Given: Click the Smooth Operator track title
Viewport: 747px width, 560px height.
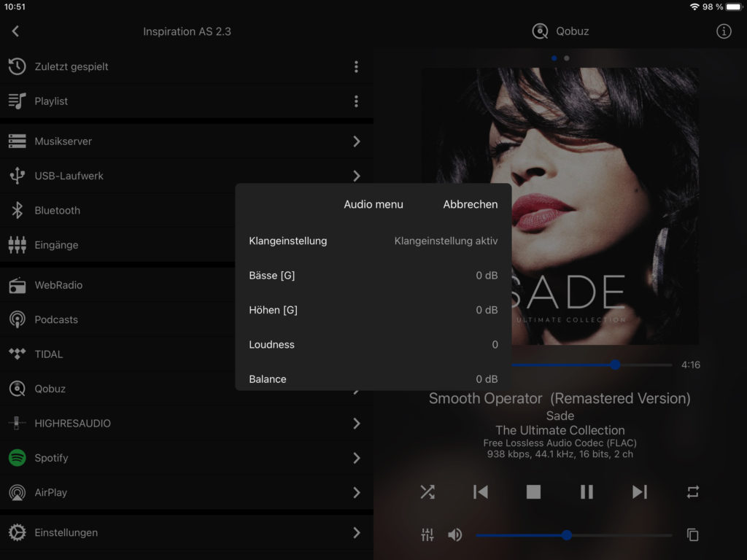Looking at the screenshot, I should click(x=560, y=398).
